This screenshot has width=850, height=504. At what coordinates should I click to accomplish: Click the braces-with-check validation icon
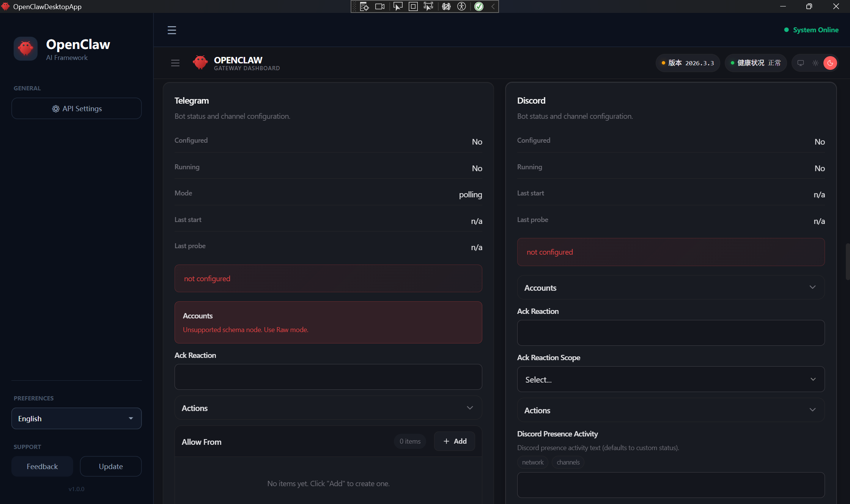click(446, 6)
